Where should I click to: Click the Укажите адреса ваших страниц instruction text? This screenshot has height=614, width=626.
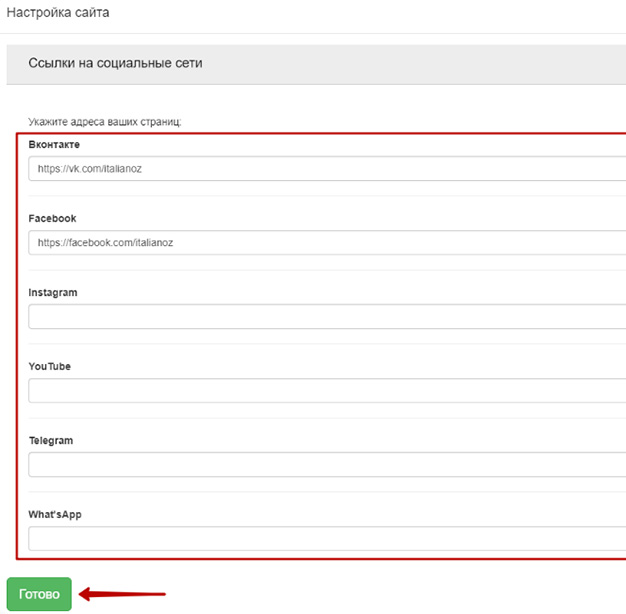[x=105, y=122]
